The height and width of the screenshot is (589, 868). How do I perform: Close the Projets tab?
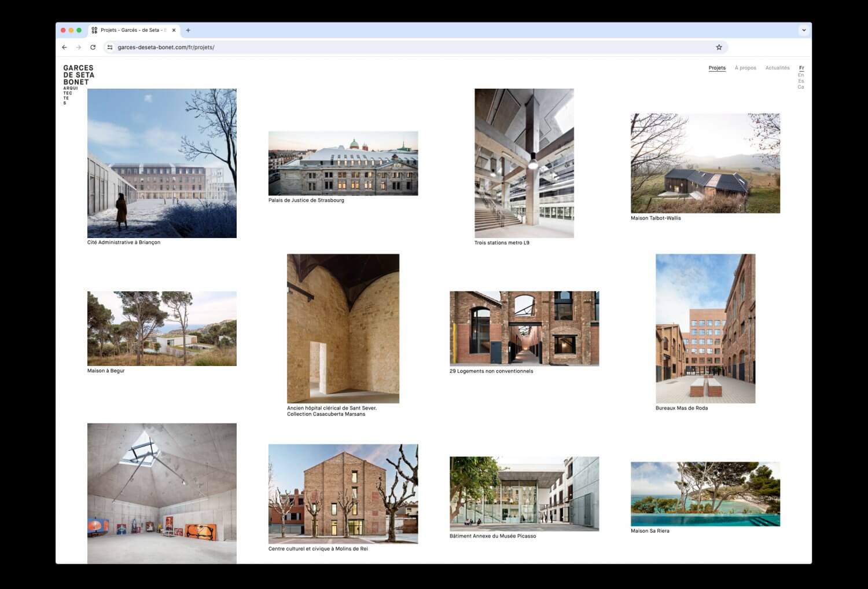174,30
